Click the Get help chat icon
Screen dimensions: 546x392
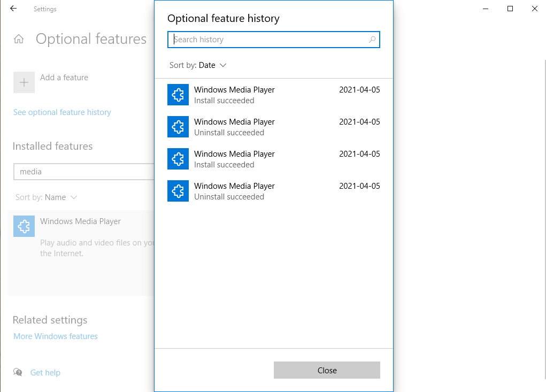[x=18, y=372]
